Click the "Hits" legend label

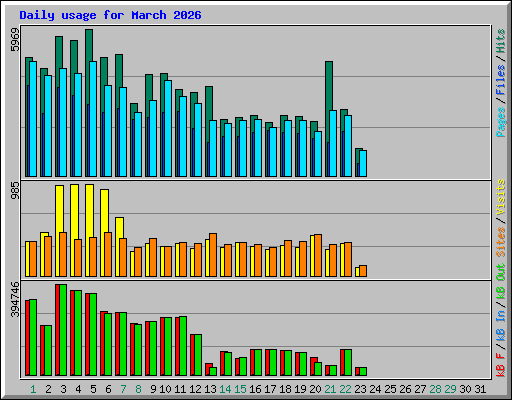pos(501,41)
